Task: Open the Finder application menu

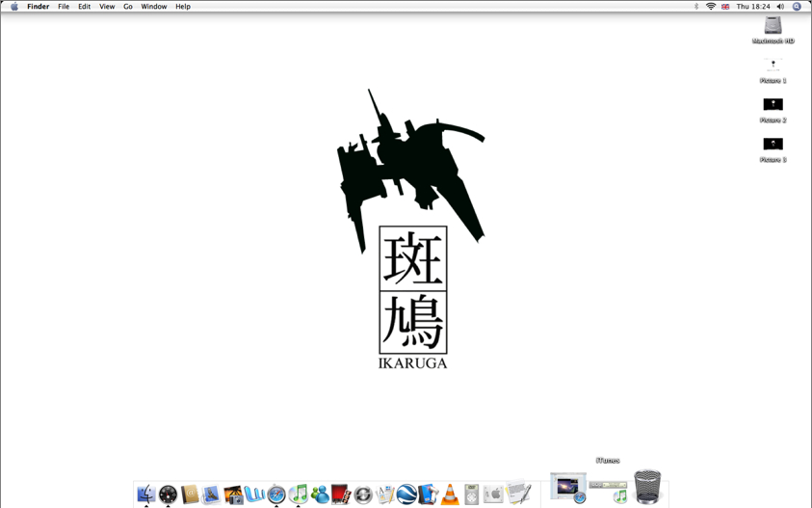Action: point(39,6)
